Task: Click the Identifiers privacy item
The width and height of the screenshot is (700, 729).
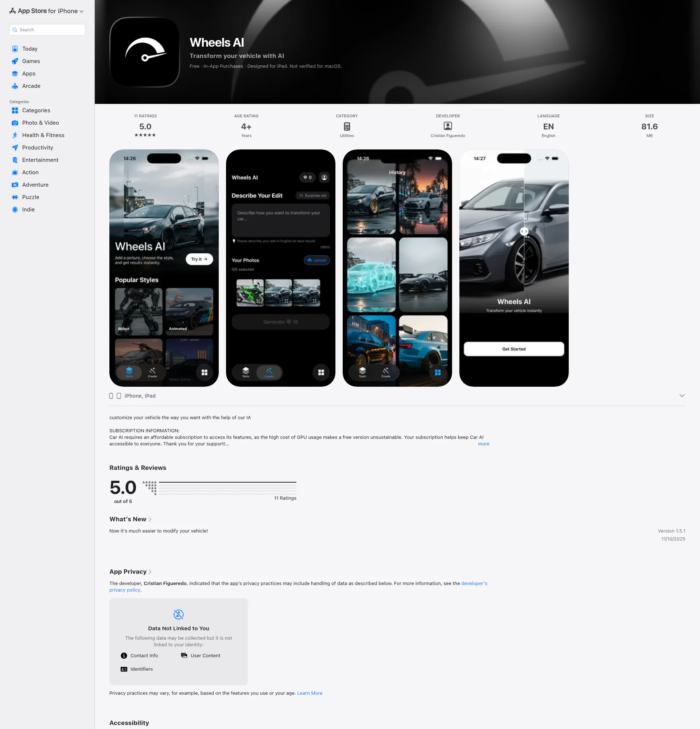Action: [137, 669]
